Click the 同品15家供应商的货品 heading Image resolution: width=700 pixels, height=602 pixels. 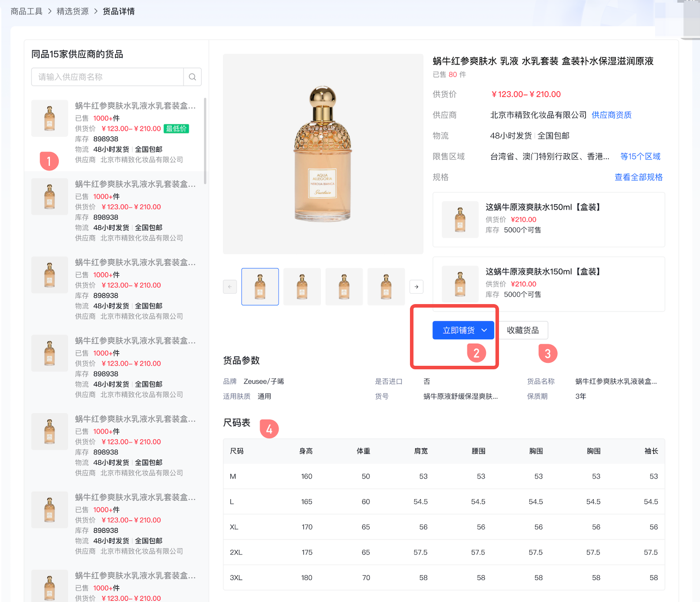click(x=77, y=54)
